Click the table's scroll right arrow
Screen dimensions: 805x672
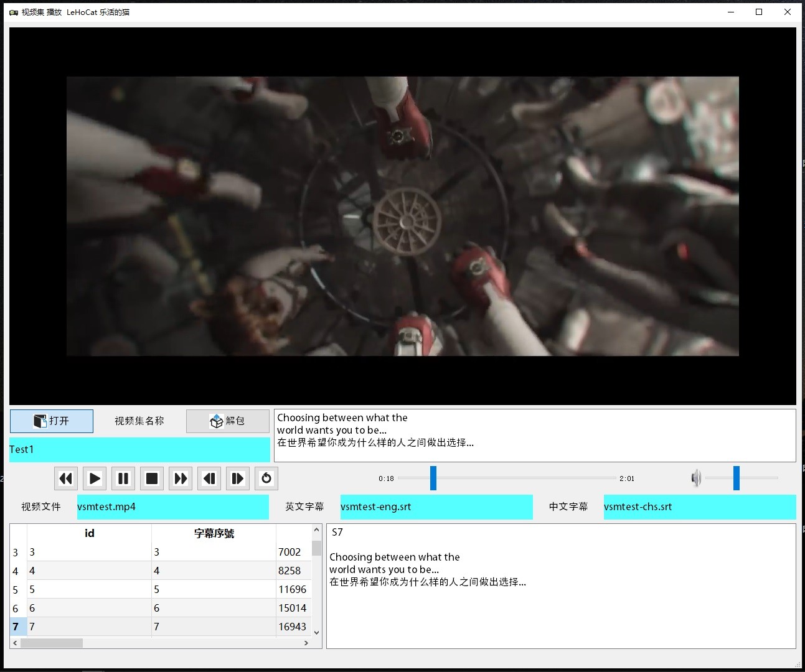tap(306, 643)
